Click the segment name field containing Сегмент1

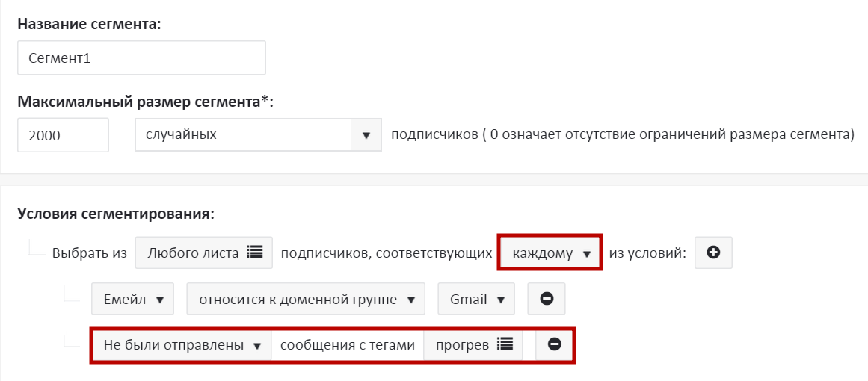click(141, 58)
